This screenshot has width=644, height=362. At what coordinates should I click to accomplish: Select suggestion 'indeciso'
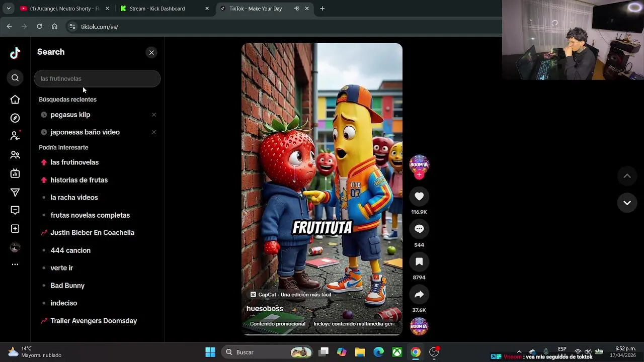[63, 303]
